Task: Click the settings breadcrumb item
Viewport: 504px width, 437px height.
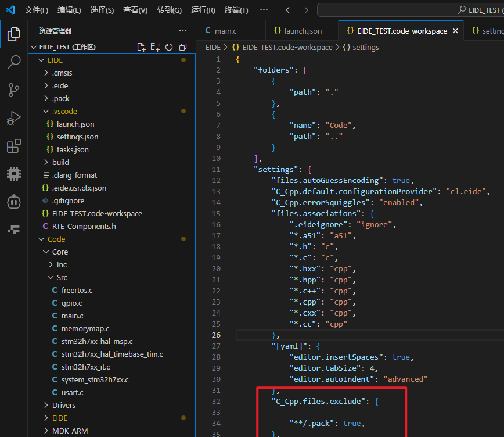Action: point(365,47)
